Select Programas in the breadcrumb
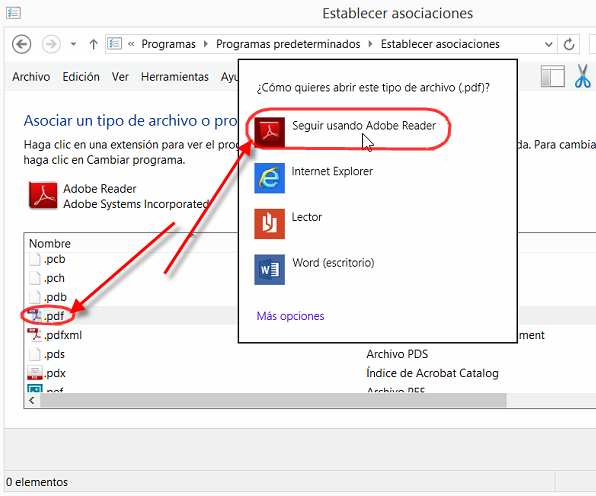Image resolution: width=596 pixels, height=496 pixels. pos(168,44)
